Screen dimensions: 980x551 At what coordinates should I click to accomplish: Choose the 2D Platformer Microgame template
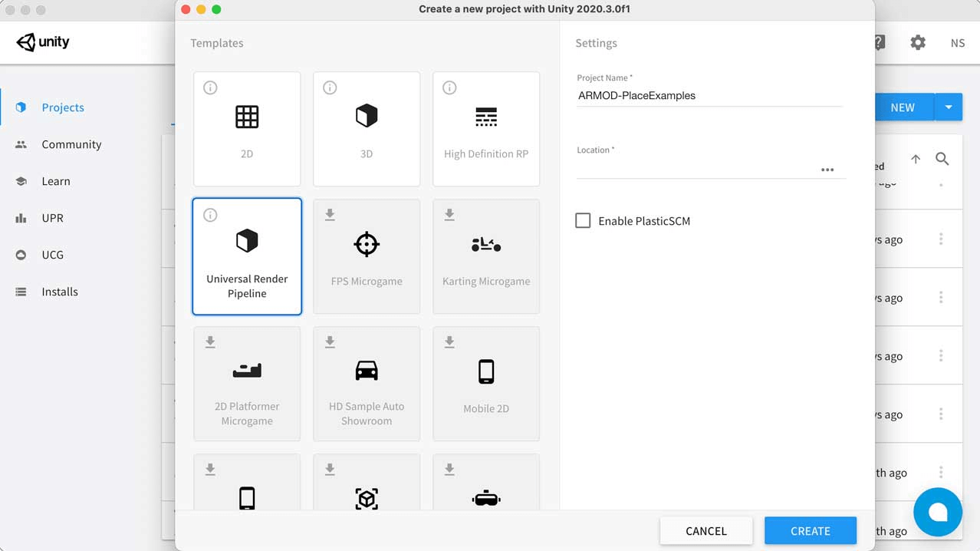247,384
